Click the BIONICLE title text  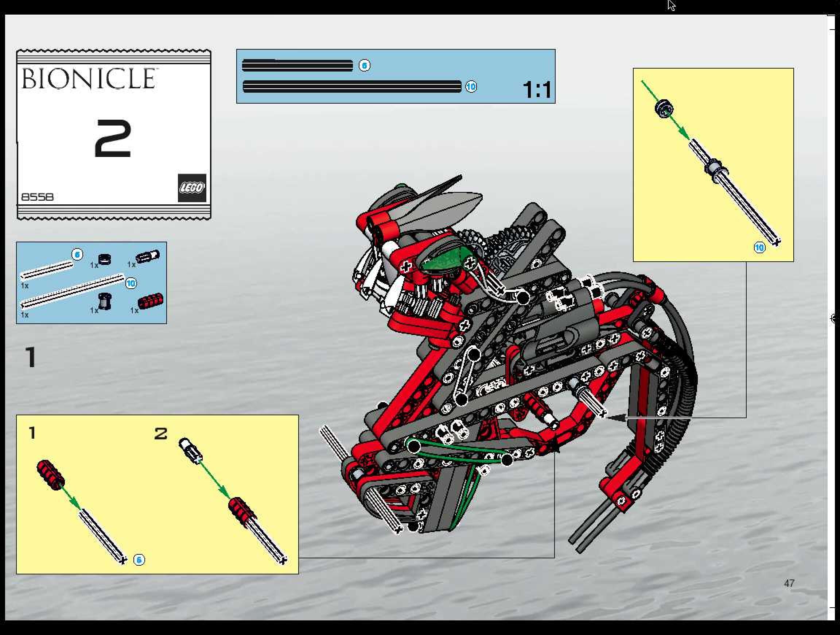(x=89, y=79)
